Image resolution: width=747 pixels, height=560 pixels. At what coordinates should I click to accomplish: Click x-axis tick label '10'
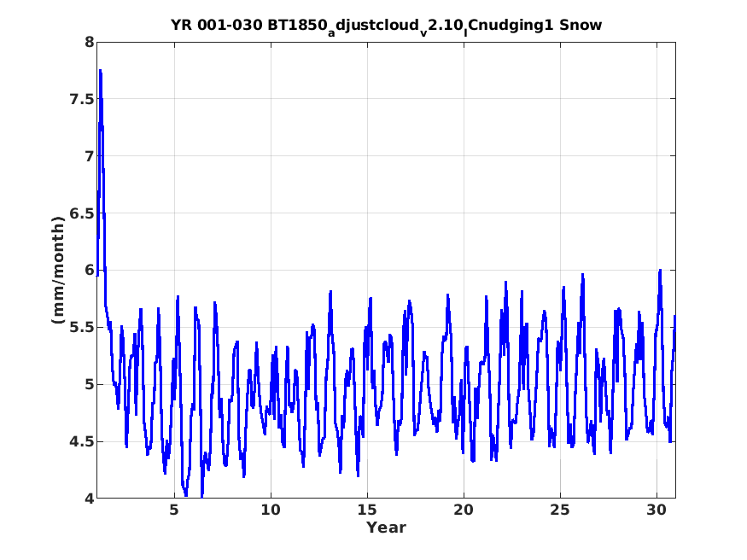coord(271,510)
